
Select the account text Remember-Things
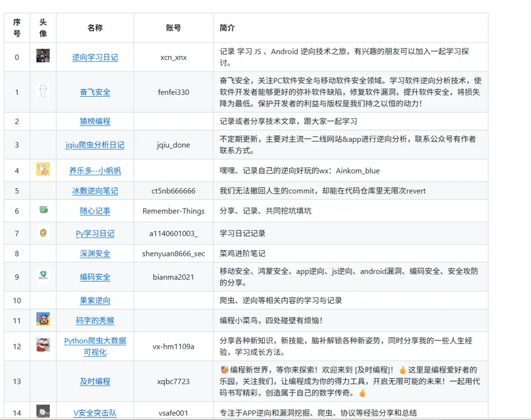point(174,211)
